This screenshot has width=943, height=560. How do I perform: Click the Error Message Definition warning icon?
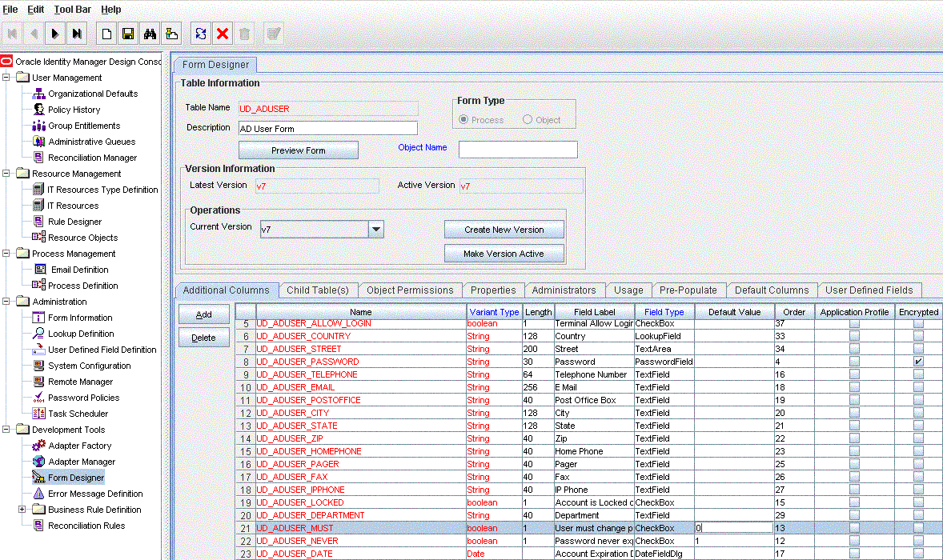point(38,494)
